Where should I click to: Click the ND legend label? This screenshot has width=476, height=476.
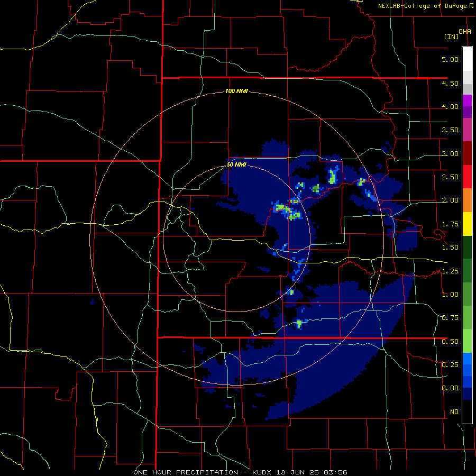454,412
